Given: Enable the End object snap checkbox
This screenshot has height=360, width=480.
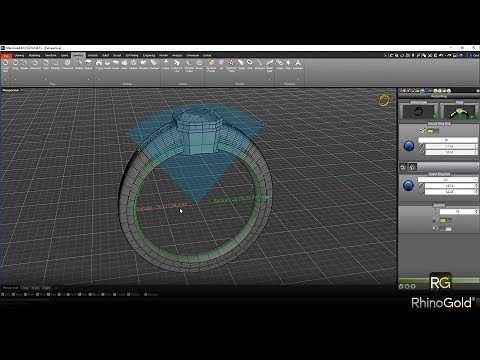Looking at the screenshot, I should pos(3,294).
